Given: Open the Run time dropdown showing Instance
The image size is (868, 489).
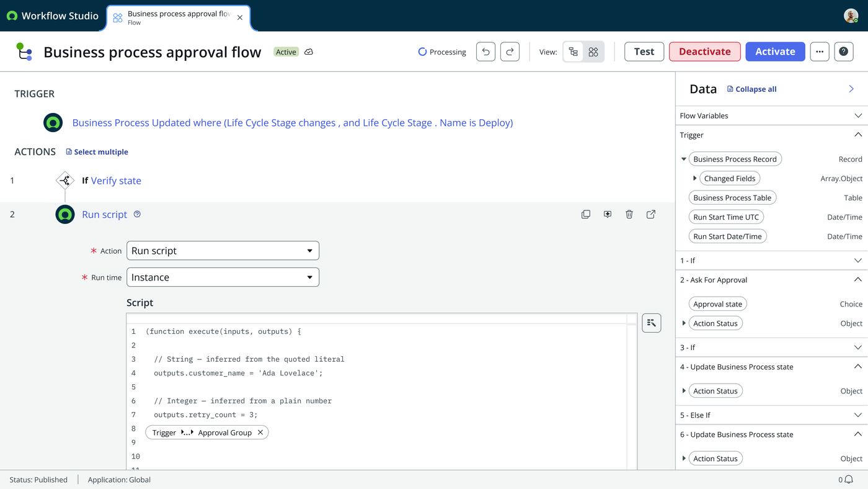Looking at the screenshot, I should point(223,277).
